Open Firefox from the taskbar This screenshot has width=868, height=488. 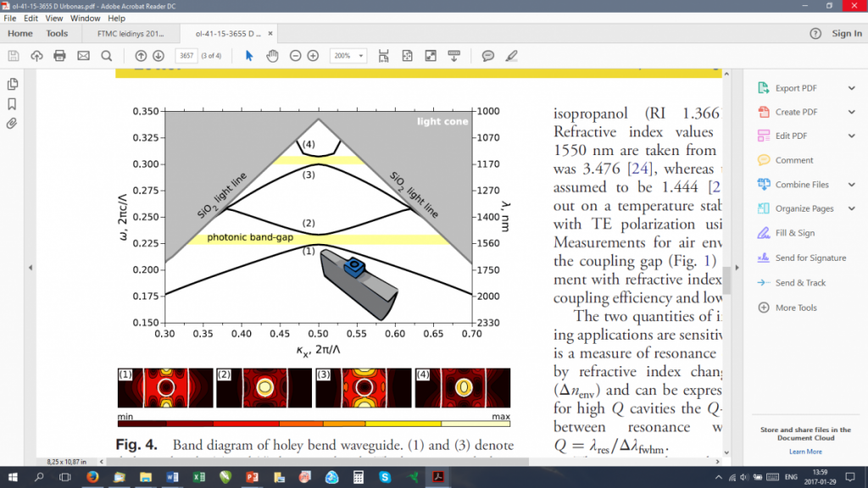pos(92,477)
